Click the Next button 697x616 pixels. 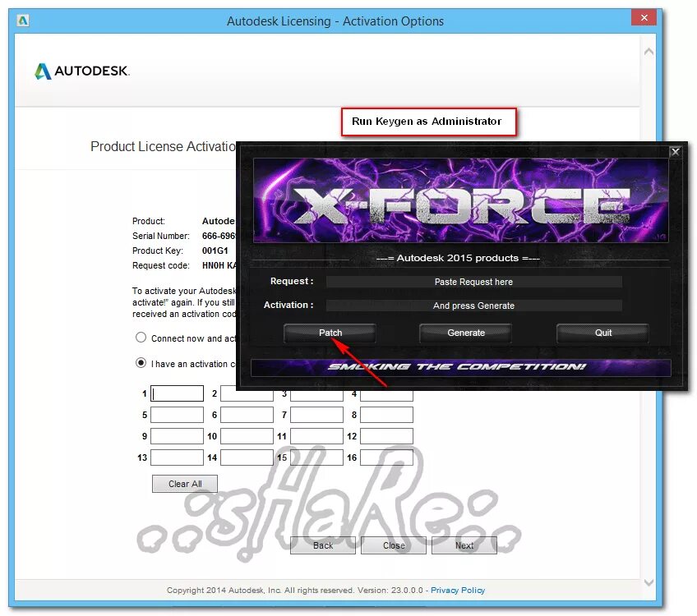pyautogui.click(x=464, y=545)
